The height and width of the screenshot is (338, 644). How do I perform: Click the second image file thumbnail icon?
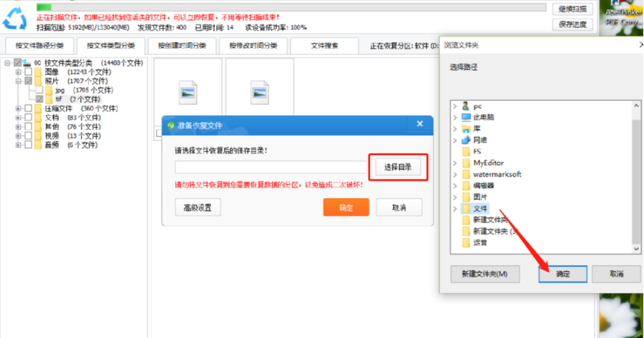260,92
